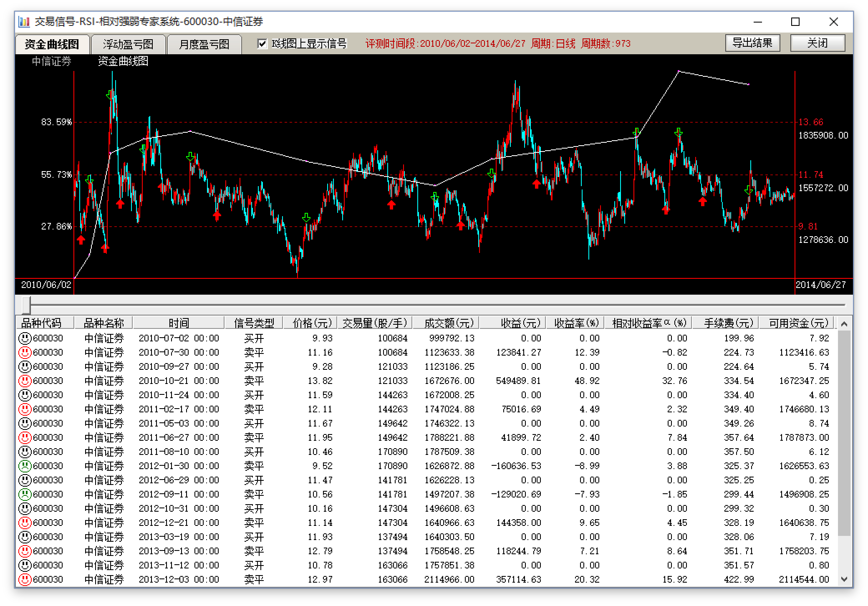The image size is (868, 606).
Task: Click 关闭 button
Action: (x=818, y=43)
